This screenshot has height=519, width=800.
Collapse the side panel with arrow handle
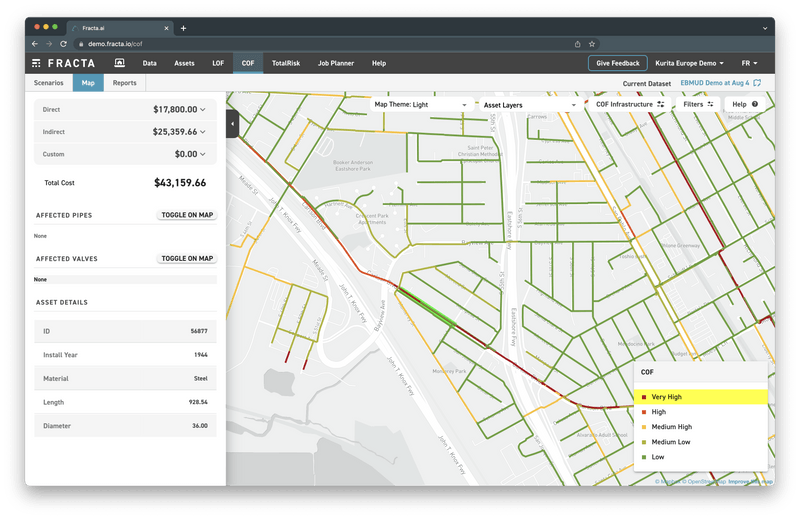[232, 122]
